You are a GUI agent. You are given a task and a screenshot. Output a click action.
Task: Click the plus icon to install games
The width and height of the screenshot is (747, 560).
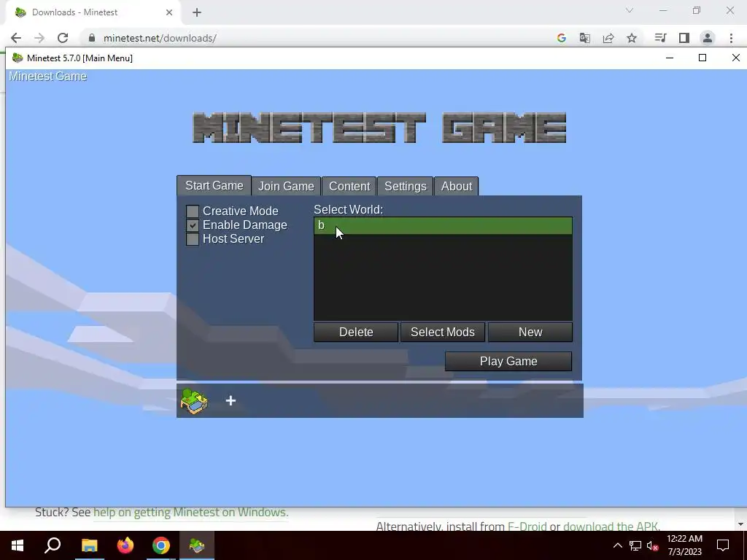[x=231, y=401]
